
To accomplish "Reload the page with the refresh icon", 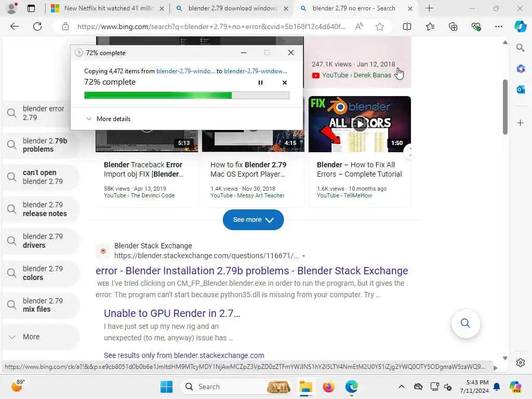I will [x=37, y=26].
